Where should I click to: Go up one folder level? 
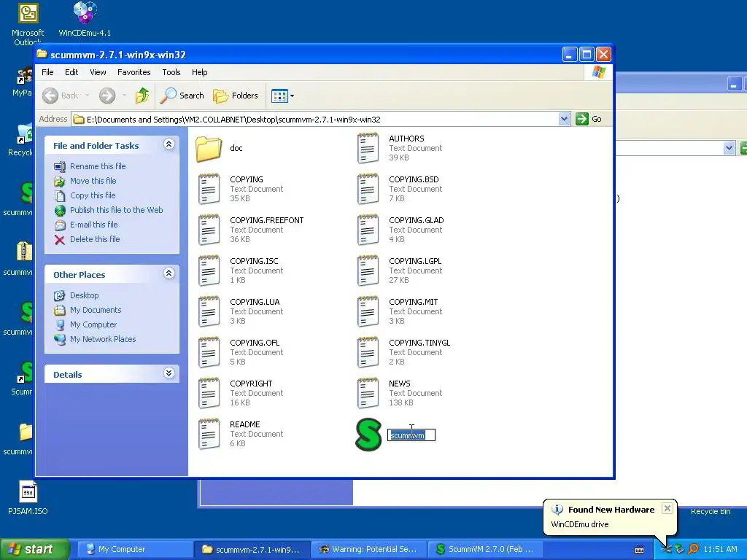click(x=142, y=96)
